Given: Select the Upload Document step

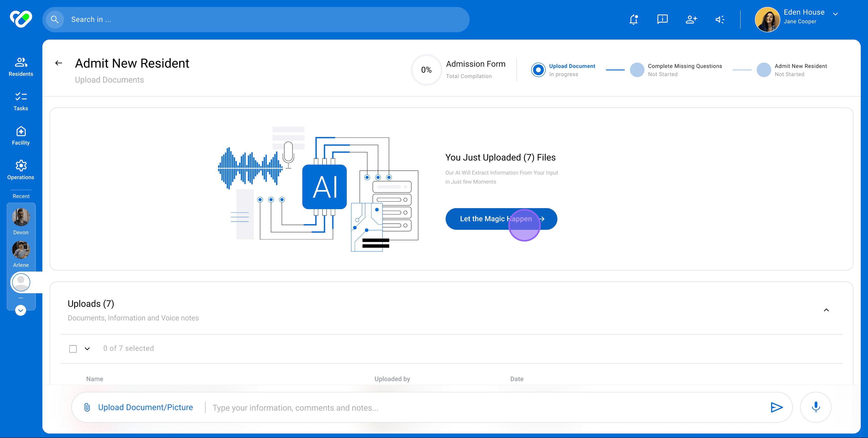Looking at the screenshot, I should 563,70.
